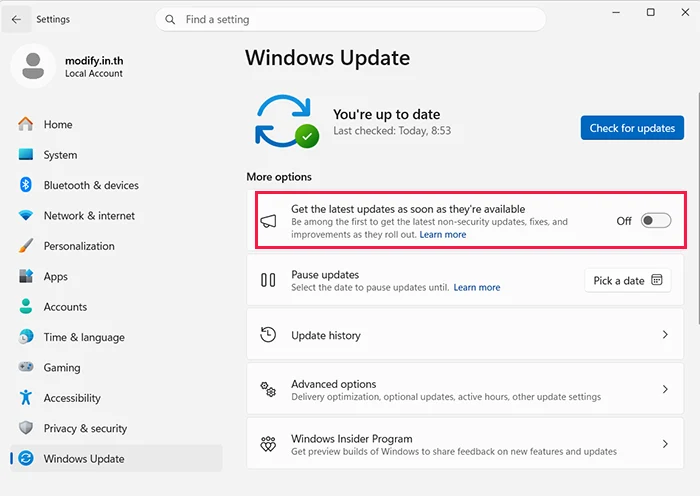Open Advanced options chevron arrow
The image size is (700, 496).
tap(665, 389)
